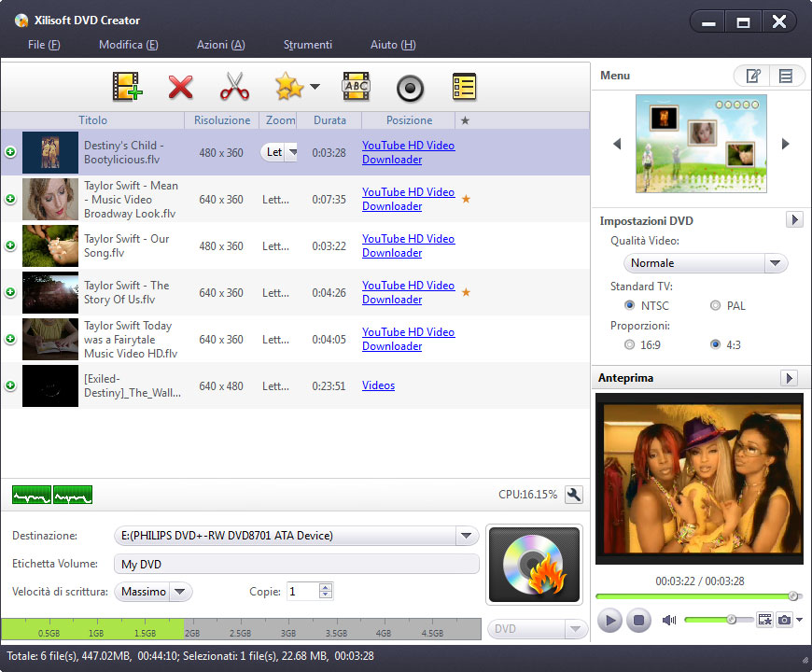Click green plus beside Our Song.flv
Screen dimensions: 812x672
[x=10, y=245]
